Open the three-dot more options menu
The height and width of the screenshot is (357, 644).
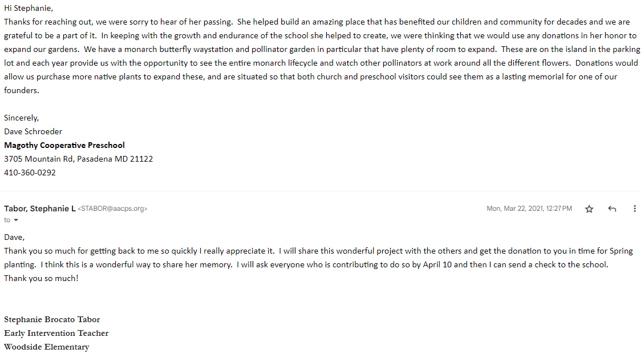point(635,209)
